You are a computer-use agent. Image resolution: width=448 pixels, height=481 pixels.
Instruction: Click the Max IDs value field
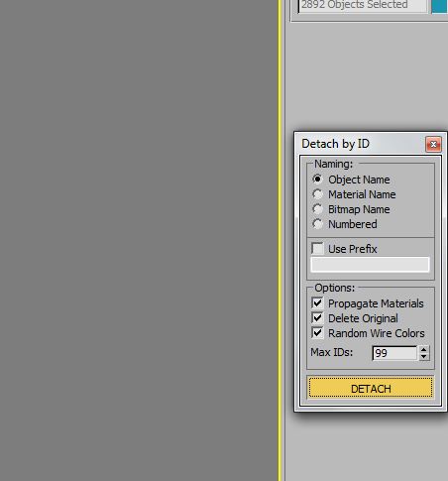pyautogui.click(x=394, y=353)
